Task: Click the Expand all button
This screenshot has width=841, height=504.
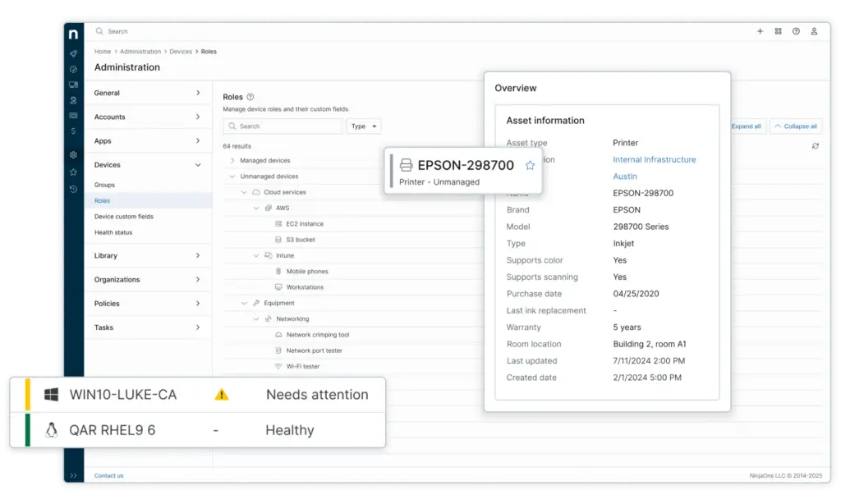Action: click(x=746, y=126)
